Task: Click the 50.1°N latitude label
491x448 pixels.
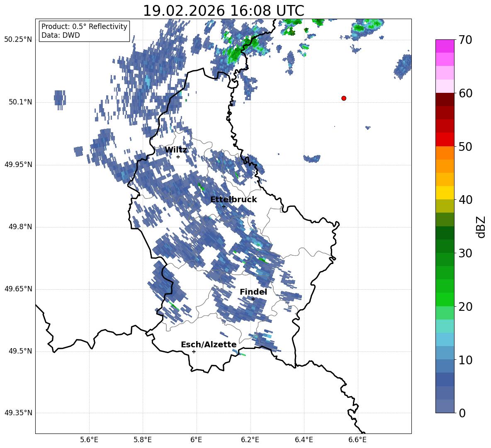Action: pos(20,102)
